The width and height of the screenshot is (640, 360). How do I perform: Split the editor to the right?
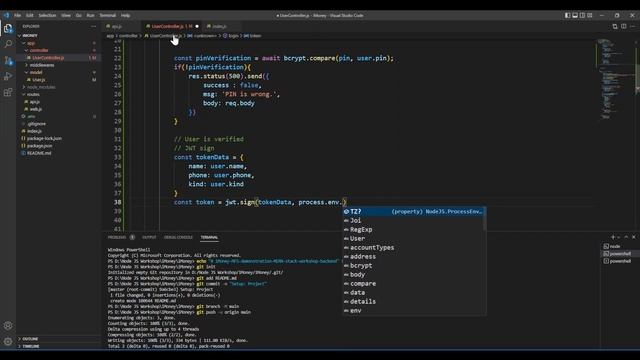(x=624, y=26)
